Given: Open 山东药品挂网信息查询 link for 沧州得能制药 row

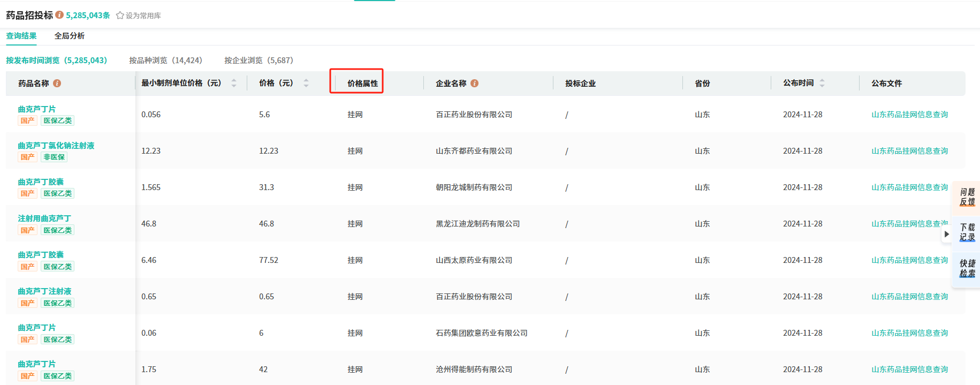Looking at the screenshot, I should 909,369.
